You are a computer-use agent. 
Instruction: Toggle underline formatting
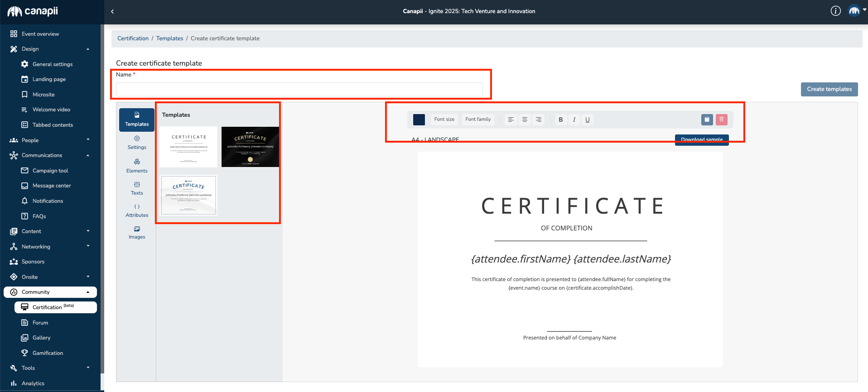[x=588, y=120]
